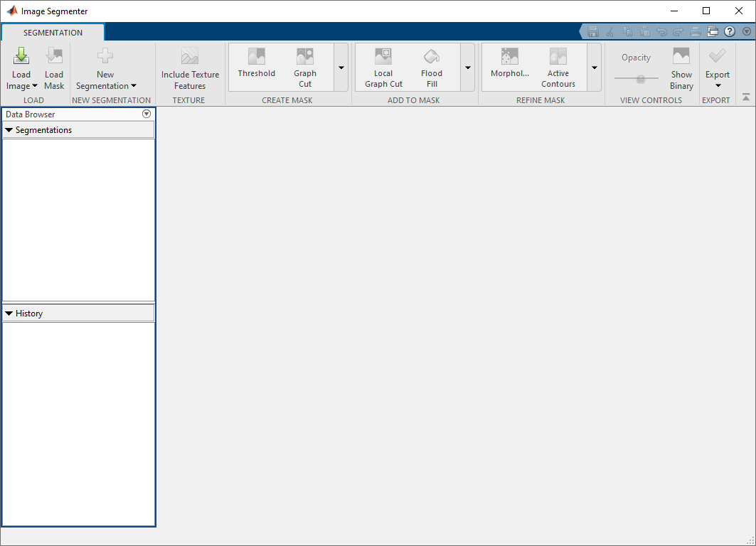Select Include Texture Features
This screenshot has height=546, width=756.
click(190, 68)
